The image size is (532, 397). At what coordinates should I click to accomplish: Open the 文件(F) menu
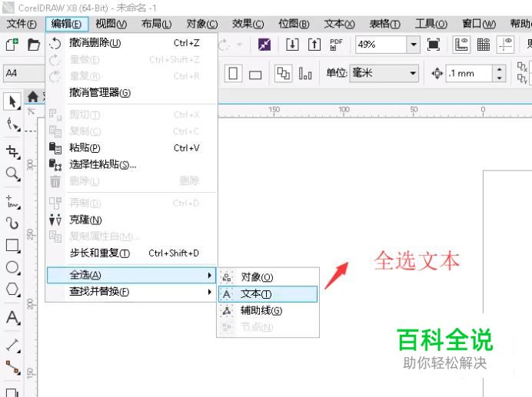(22, 24)
